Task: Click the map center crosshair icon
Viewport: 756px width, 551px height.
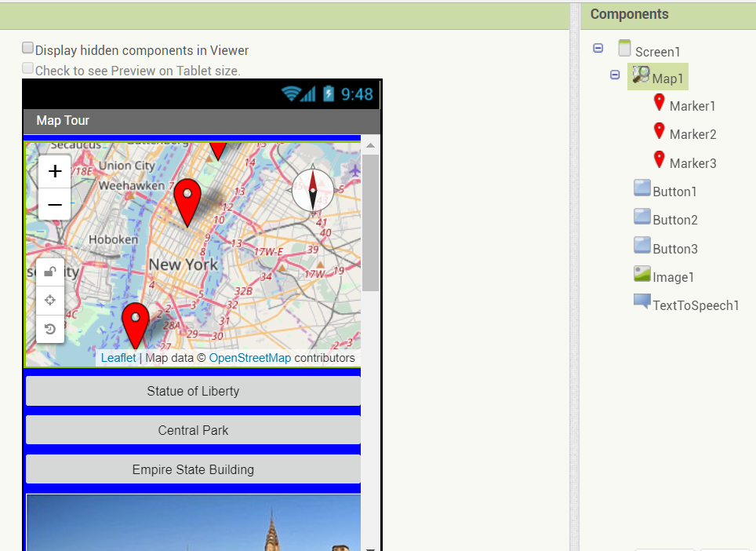Action: coord(50,301)
